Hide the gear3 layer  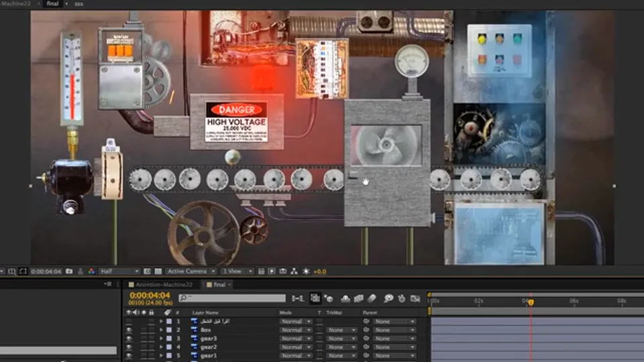pyautogui.click(x=129, y=339)
